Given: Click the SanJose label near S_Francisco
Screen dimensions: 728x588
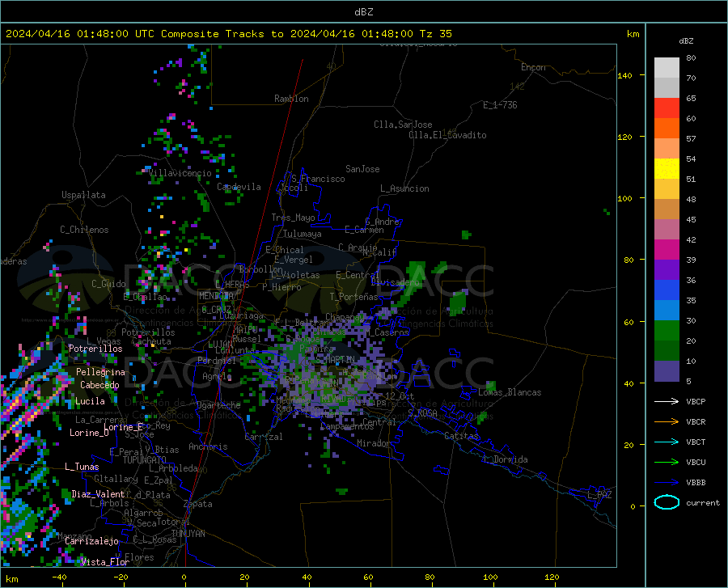Looking at the screenshot, I should [x=362, y=169].
